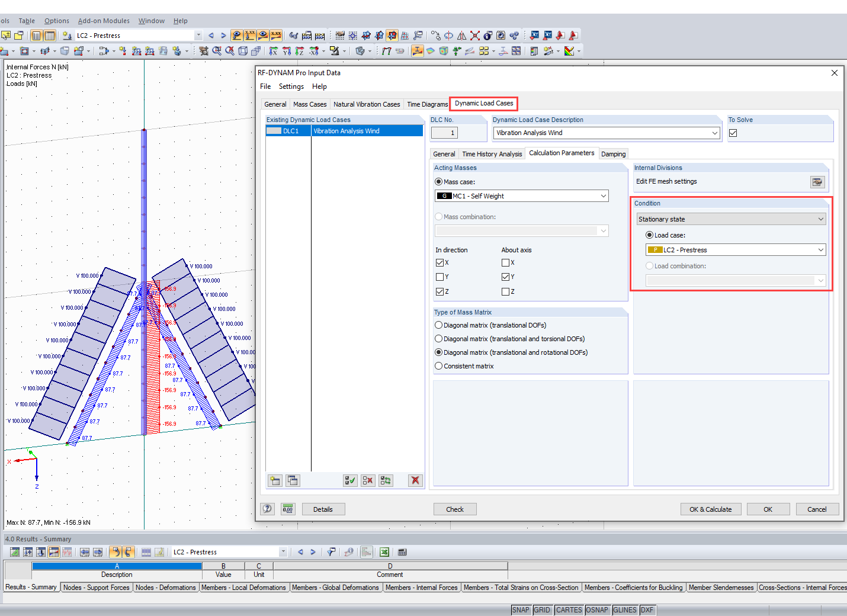The width and height of the screenshot is (847, 616).
Task: Uncheck In direction X checkbox
Action: click(439, 262)
